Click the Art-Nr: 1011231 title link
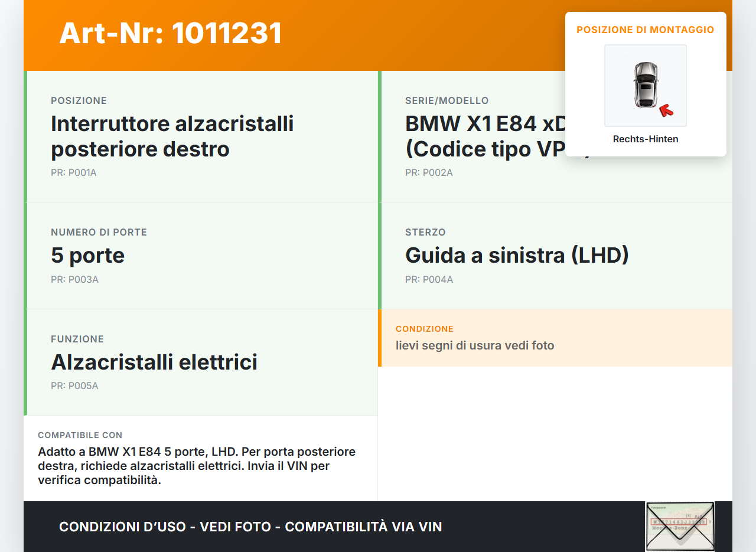The image size is (756, 552). [x=171, y=34]
